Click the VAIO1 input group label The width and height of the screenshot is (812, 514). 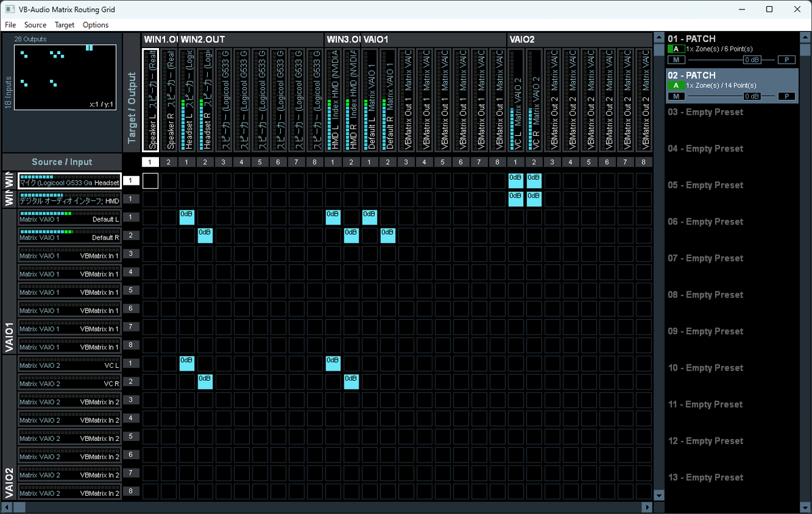9,281
